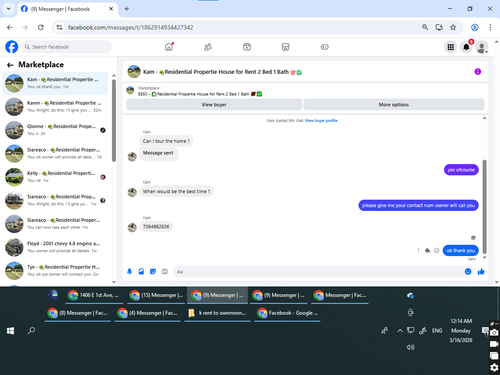Choose a sticker icon in composer
The height and width of the screenshot is (375, 500).
(x=153, y=272)
